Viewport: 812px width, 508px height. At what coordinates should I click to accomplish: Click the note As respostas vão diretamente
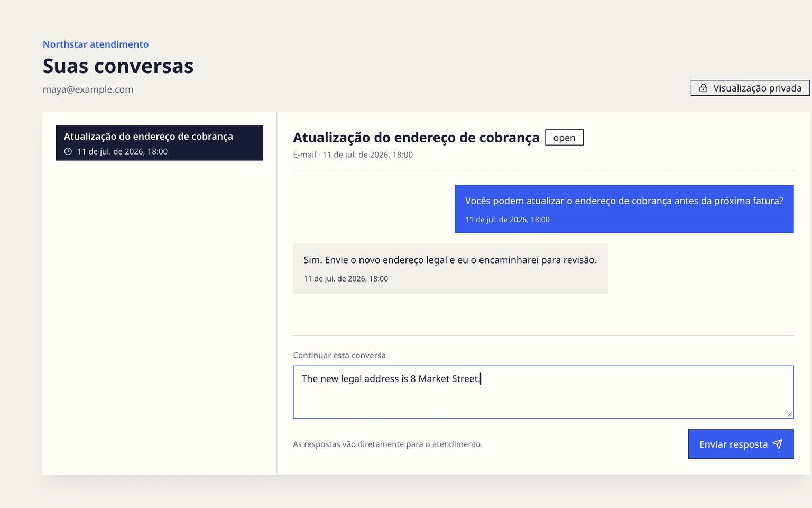(x=388, y=444)
